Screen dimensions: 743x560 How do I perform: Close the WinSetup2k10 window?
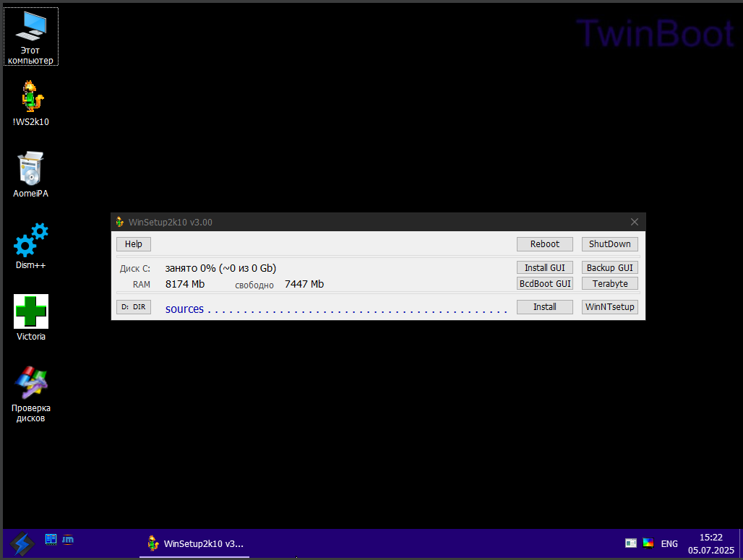[635, 222]
